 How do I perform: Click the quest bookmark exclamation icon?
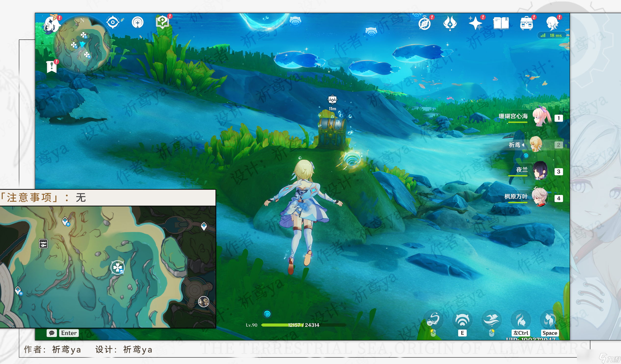[x=51, y=67]
